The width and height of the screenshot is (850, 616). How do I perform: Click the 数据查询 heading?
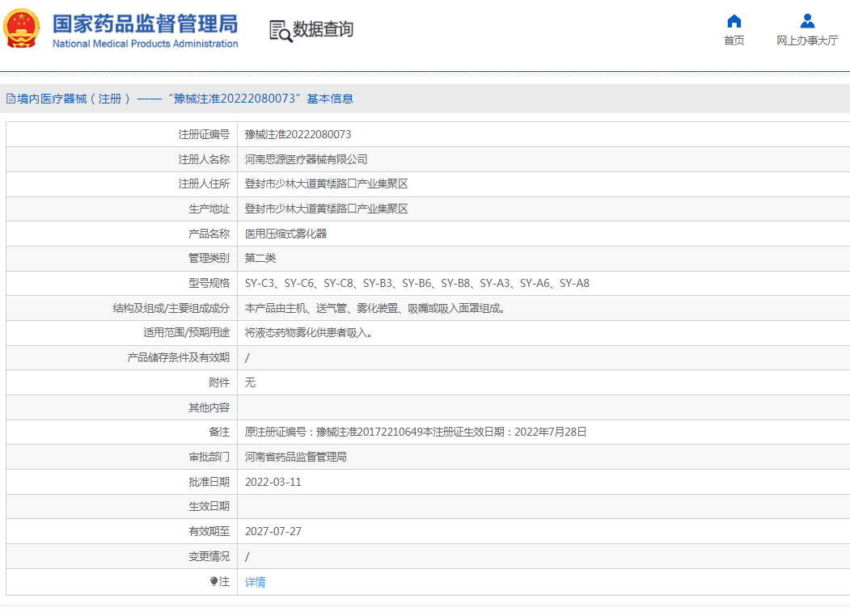[323, 29]
